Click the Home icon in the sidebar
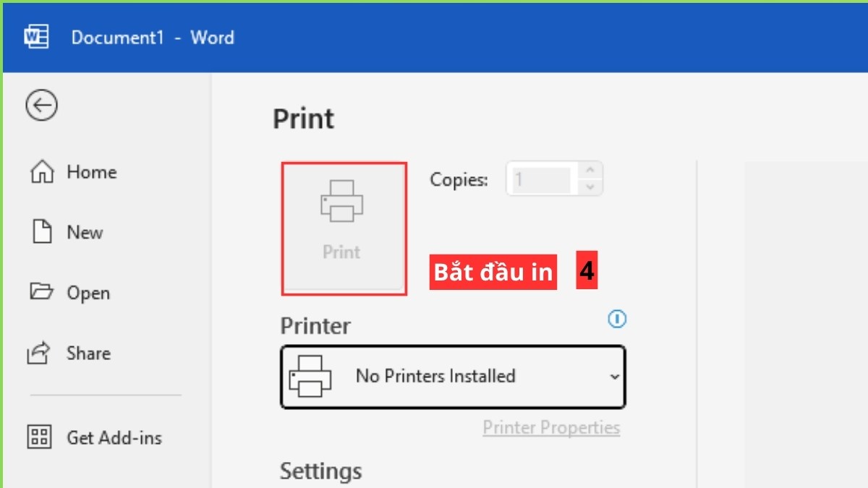 41,172
